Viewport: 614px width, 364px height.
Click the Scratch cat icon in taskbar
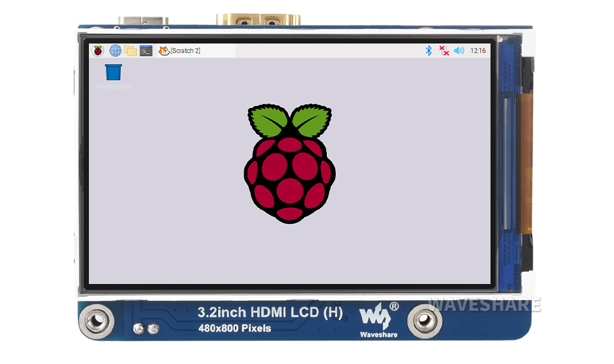click(x=164, y=51)
